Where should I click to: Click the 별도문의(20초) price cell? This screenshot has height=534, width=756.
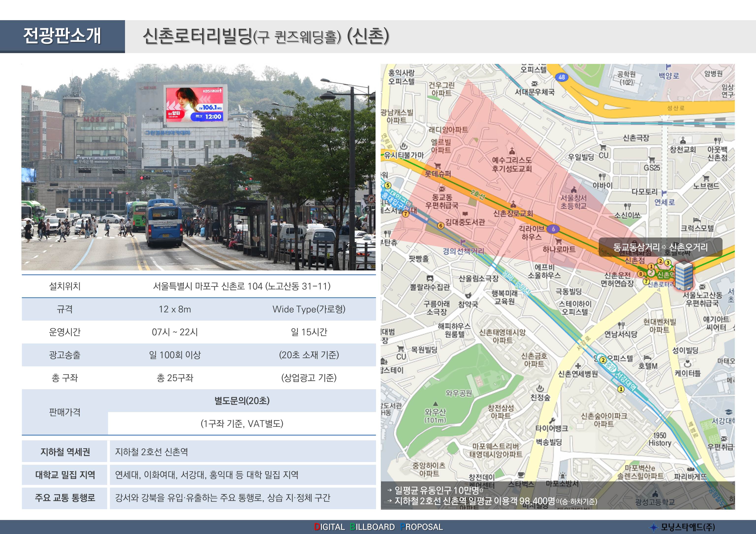coord(242,401)
